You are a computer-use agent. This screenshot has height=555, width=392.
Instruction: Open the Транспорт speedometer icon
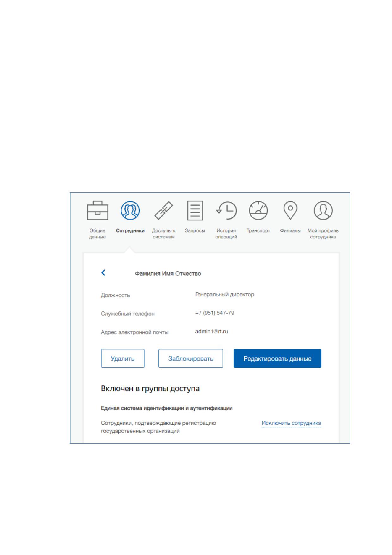258,210
